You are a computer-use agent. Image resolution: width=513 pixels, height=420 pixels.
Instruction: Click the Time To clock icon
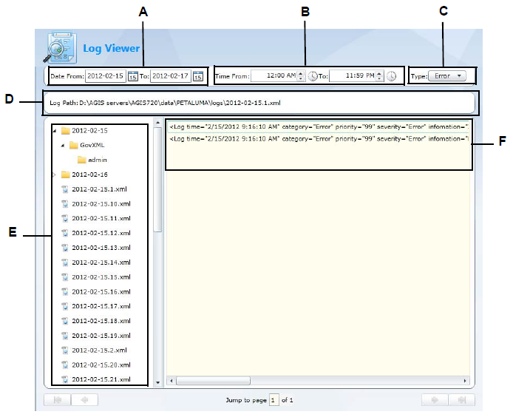[x=391, y=76]
